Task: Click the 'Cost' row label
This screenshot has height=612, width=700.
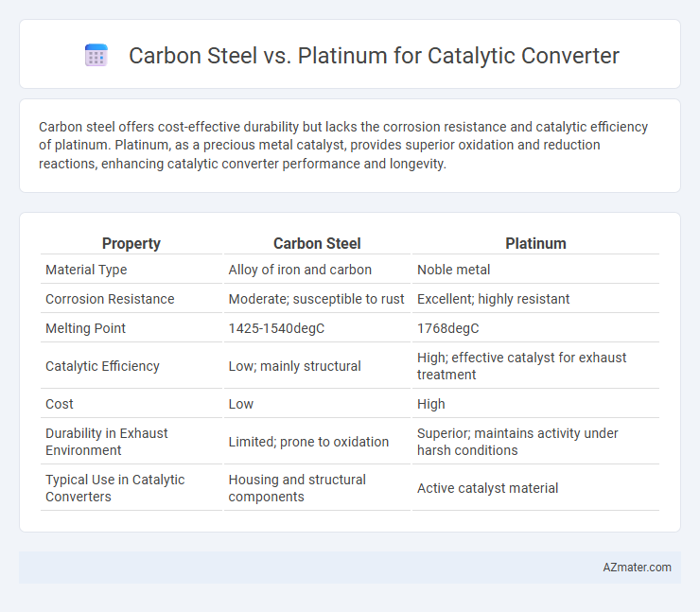Action: [59, 404]
